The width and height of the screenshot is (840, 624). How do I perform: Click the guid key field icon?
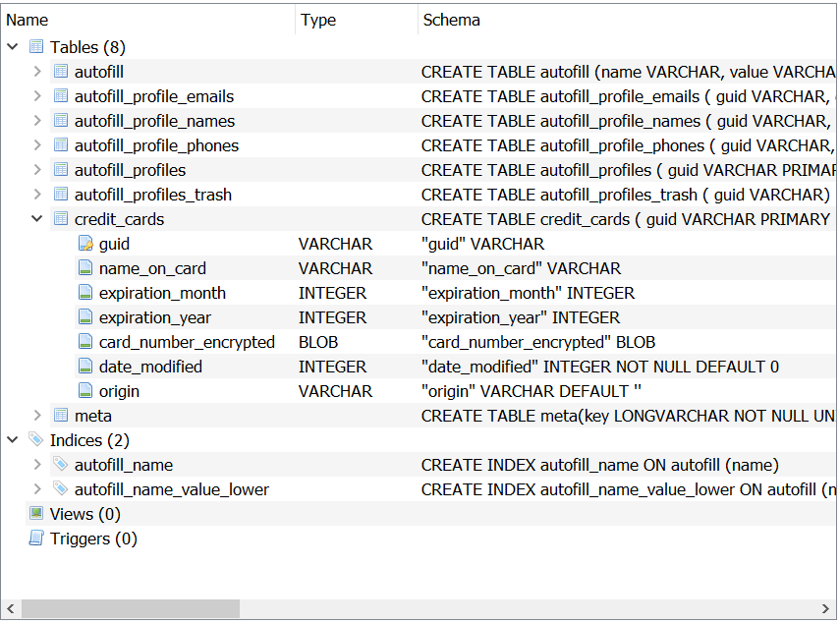pos(85,244)
